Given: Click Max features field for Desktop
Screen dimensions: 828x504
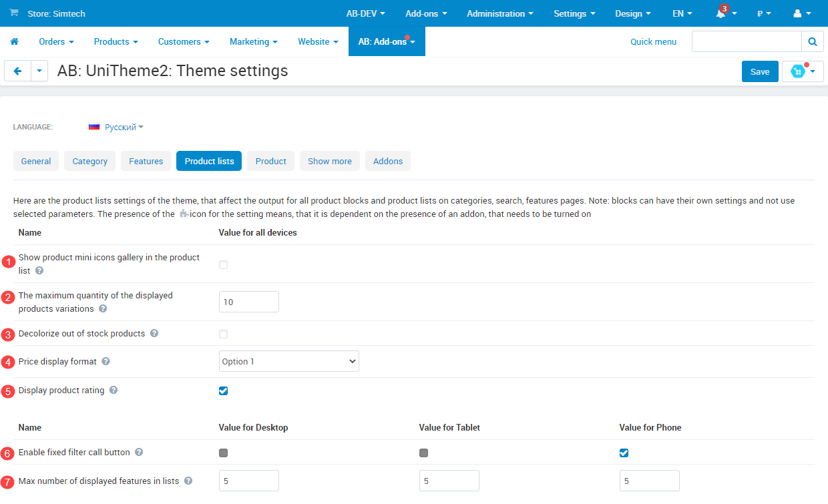Looking at the screenshot, I should coord(249,481).
